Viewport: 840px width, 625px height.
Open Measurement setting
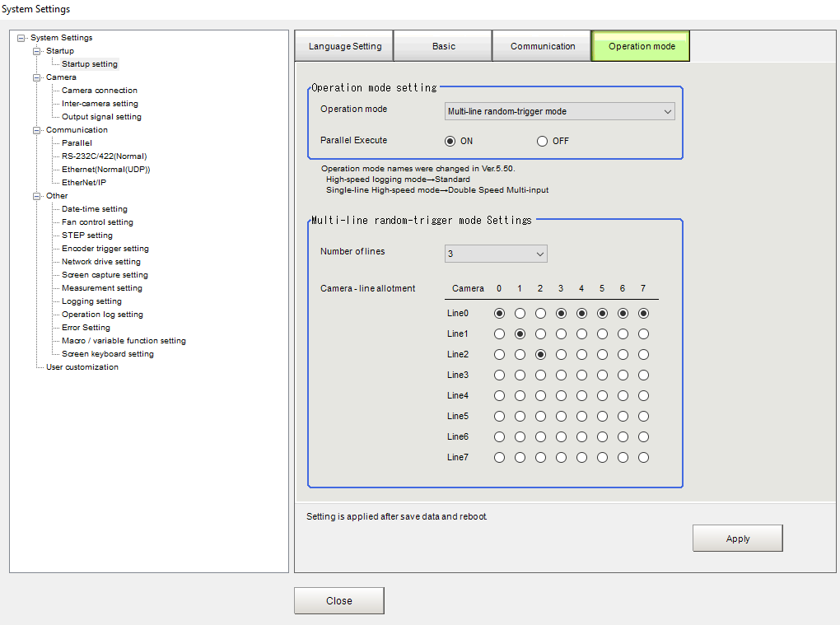tap(102, 287)
